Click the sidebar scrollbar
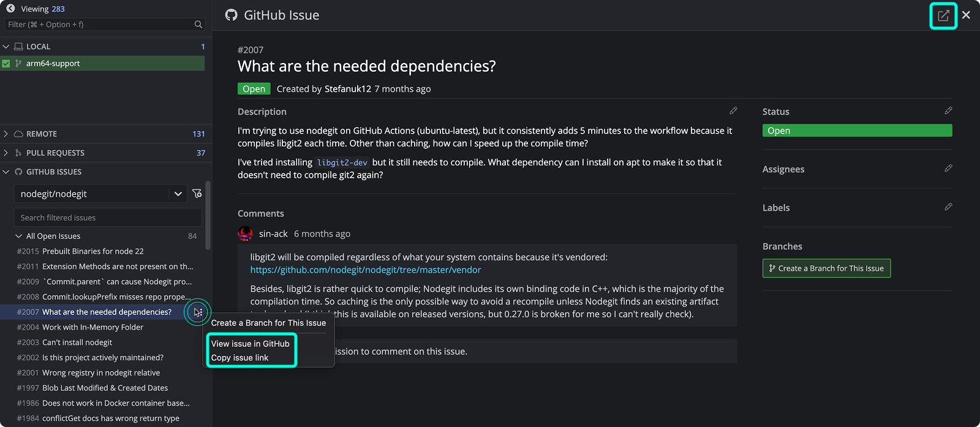Screen dimensions: 980x427 coord(208,215)
